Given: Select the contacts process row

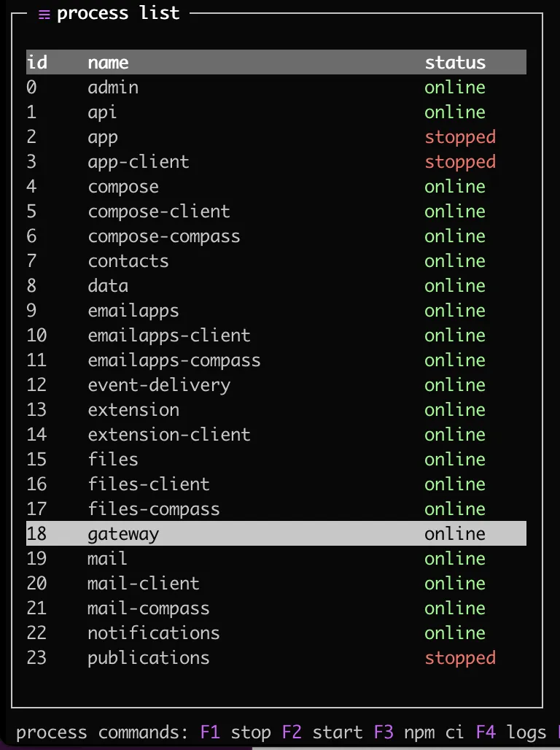Looking at the screenshot, I should (x=276, y=261).
